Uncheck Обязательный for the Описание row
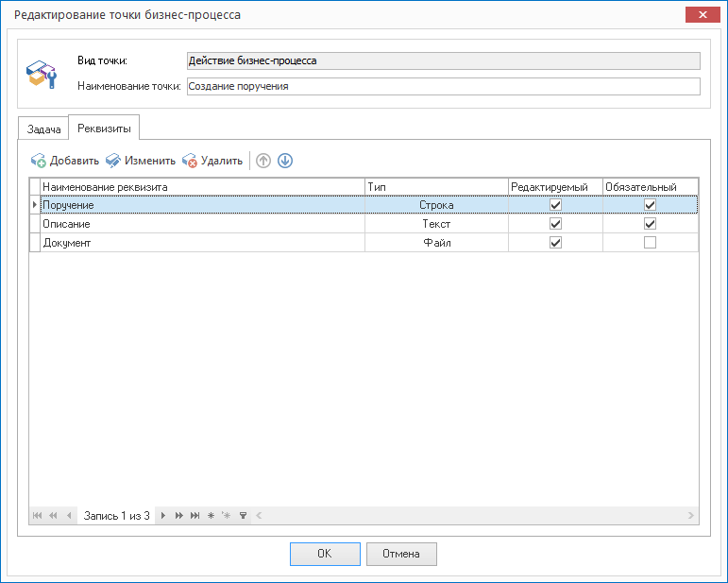Viewport: 728px width, 583px height. point(650,223)
